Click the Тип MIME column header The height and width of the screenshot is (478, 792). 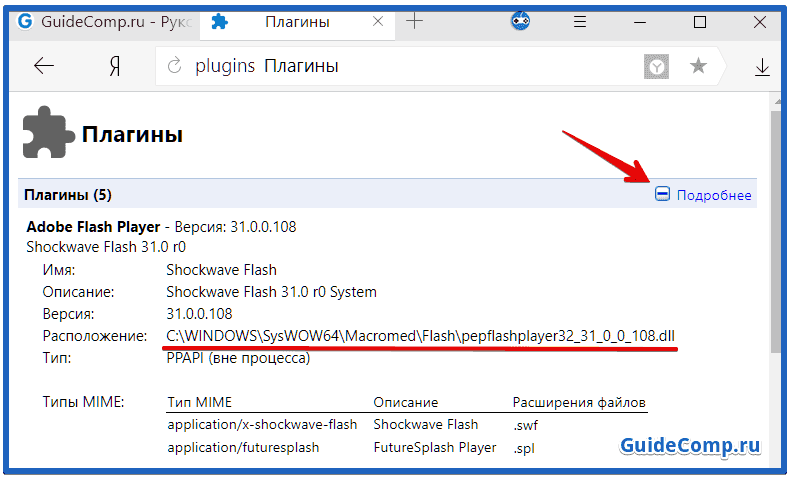click(x=200, y=402)
